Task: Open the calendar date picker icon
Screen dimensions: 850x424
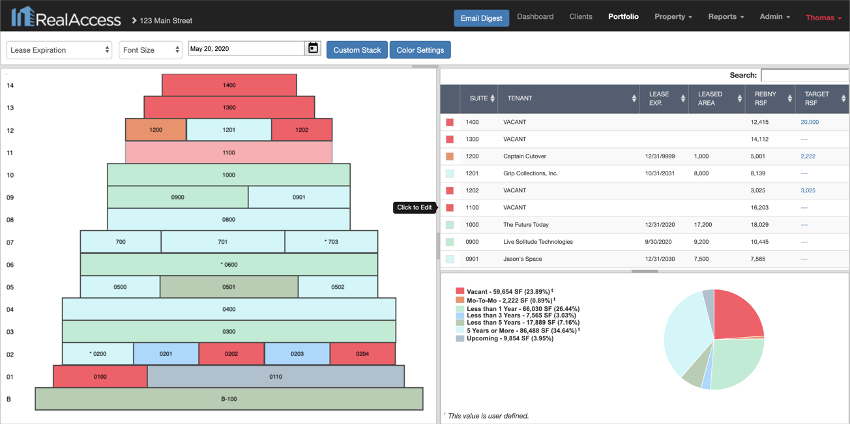Action: 313,49
